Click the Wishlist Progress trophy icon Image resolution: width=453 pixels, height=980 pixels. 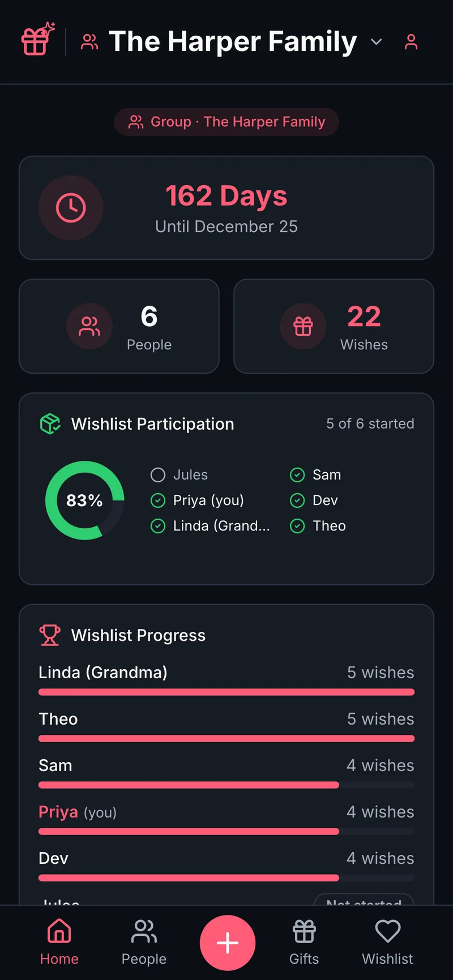49,635
